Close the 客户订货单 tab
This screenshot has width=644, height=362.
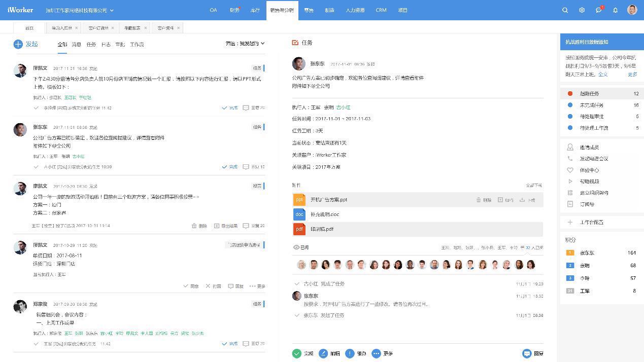coord(113,28)
